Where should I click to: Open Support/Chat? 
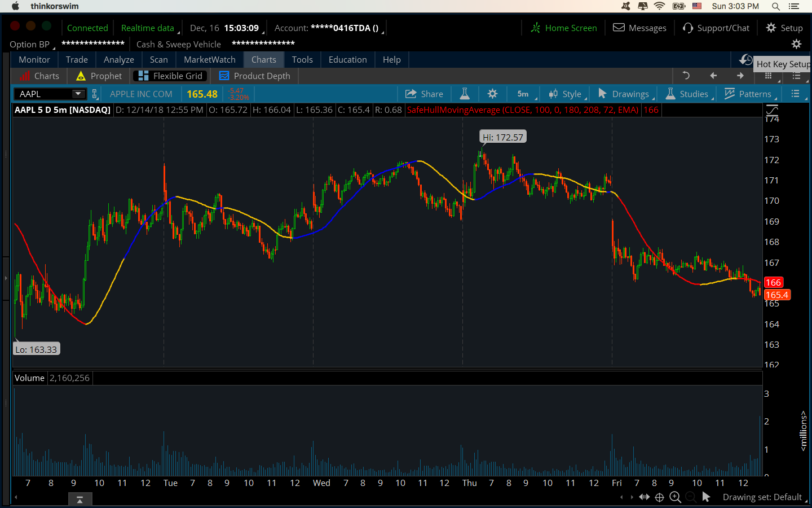click(716, 28)
